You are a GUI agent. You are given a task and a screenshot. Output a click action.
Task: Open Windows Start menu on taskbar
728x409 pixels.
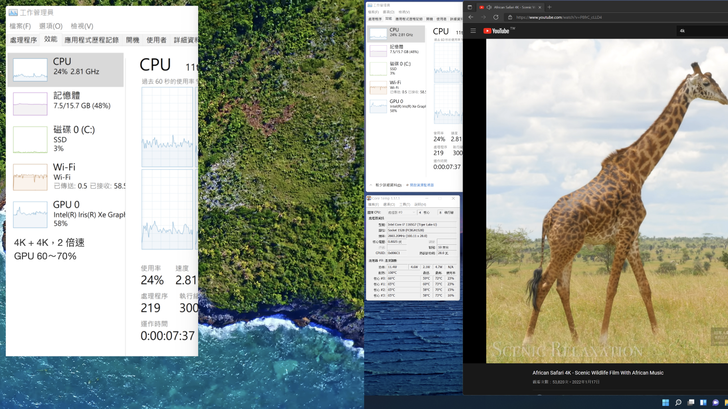pyautogui.click(x=665, y=402)
